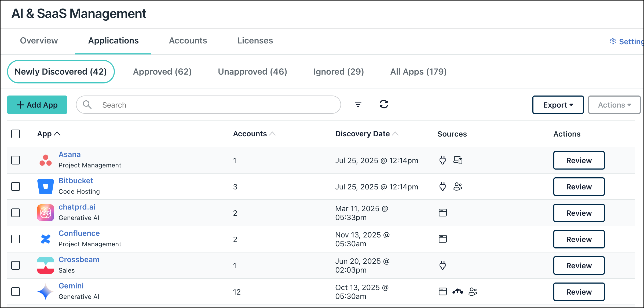
Task: Open the Export dropdown
Action: 558,105
